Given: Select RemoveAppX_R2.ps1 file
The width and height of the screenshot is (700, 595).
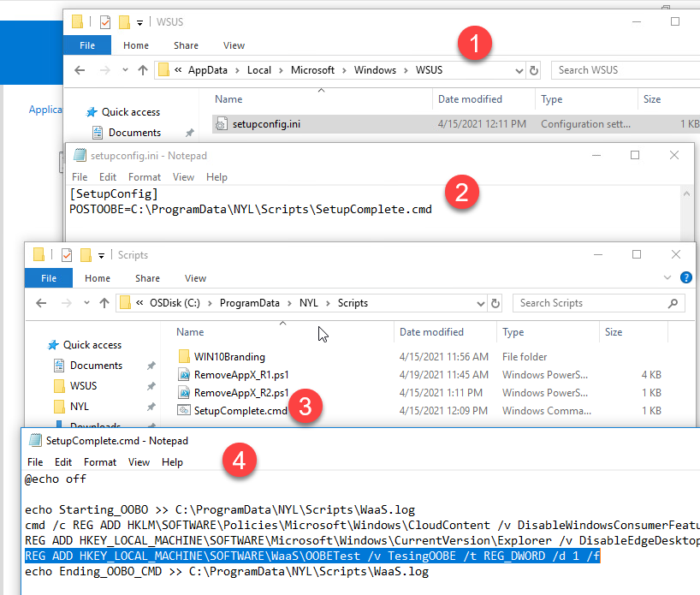Looking at the screenshot, I should (x=241, y=392).
